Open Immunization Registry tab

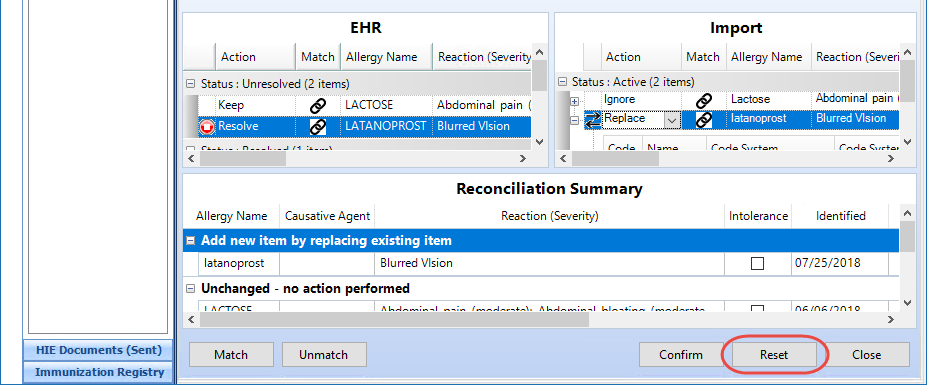pos(99,372)
